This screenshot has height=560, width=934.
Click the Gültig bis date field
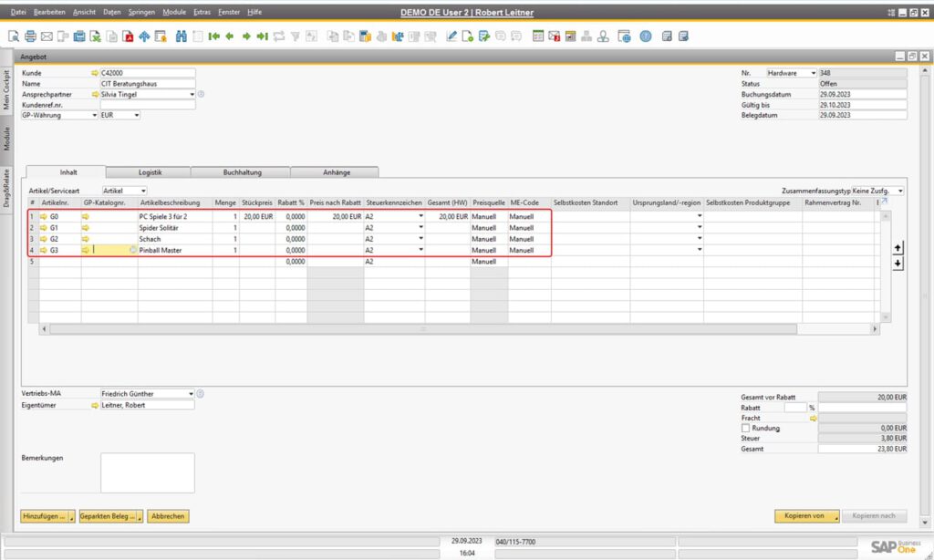(863, 105)
